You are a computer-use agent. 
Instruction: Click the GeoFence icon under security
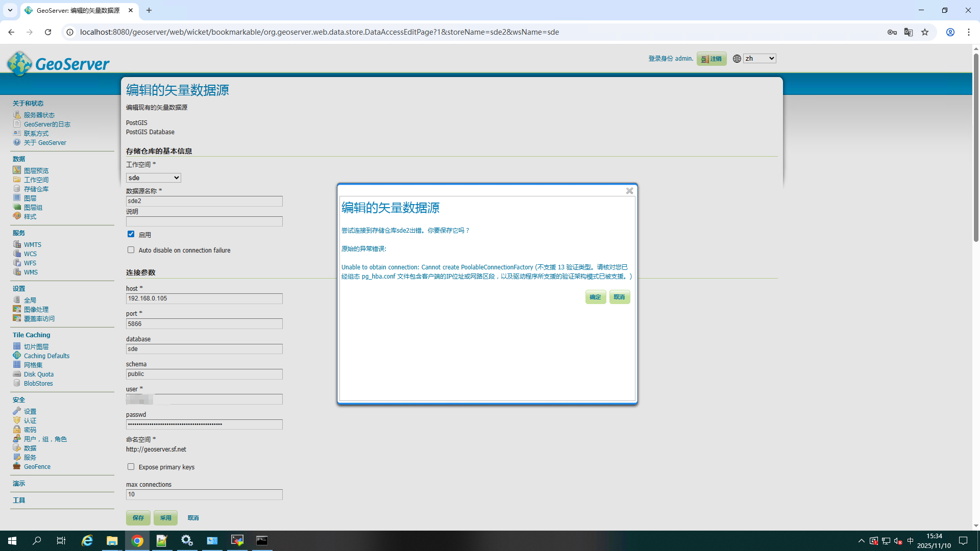tap(17, 466)
